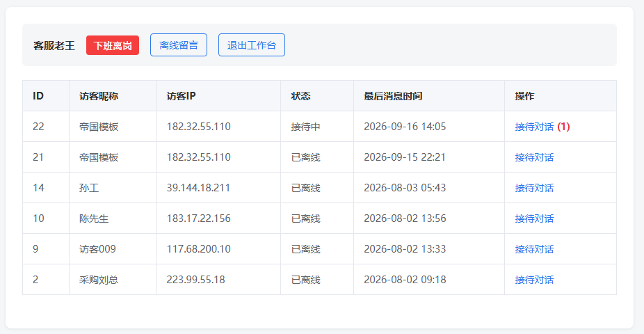Click 已离线 status in 访客009 row

click(305, 249)
